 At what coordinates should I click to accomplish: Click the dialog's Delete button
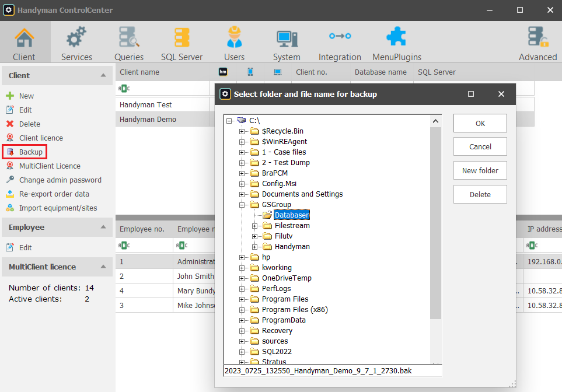click(480, 194)
